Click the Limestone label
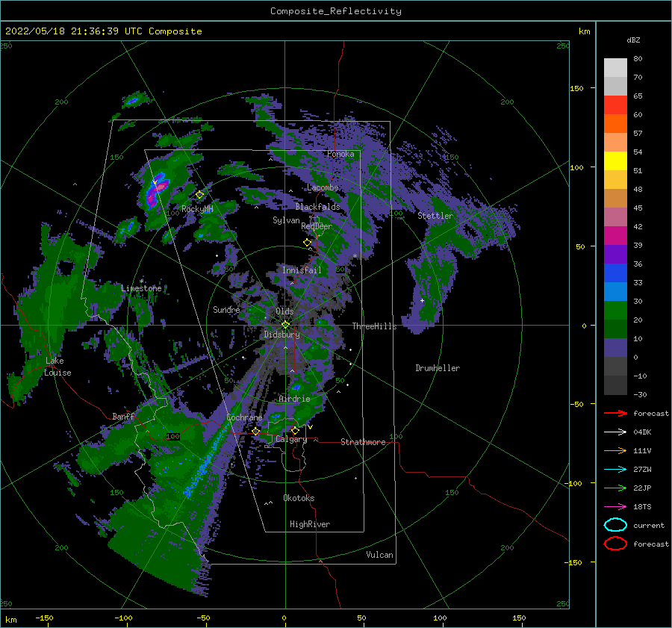This screenshot has height=628, width=672. click(x=141, y=288)
